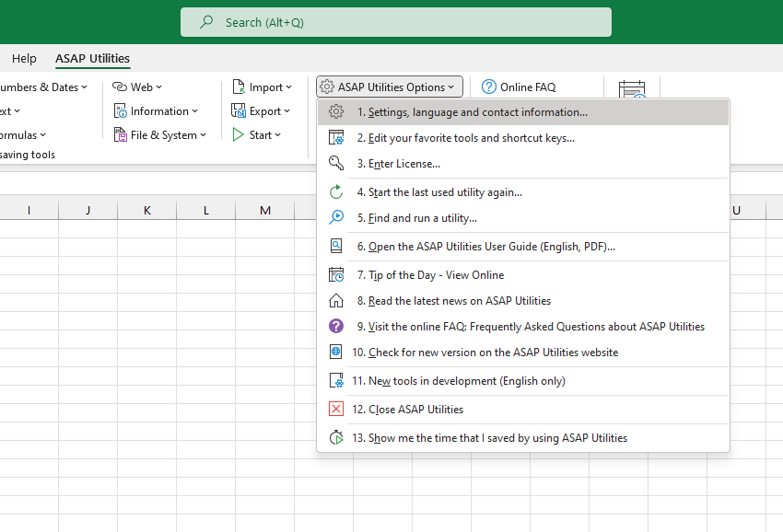Click the Online FAQ question mark icon in ribbon
The width and height of the screenshot is (783, 532).
pyautogui.click(x=489, y=87)
